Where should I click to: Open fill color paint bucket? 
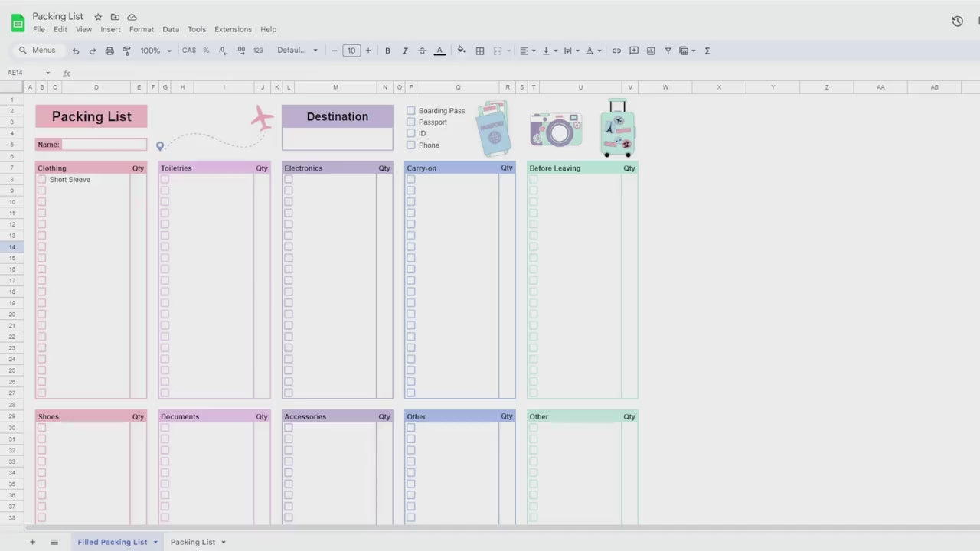click(x=461, y=51)
